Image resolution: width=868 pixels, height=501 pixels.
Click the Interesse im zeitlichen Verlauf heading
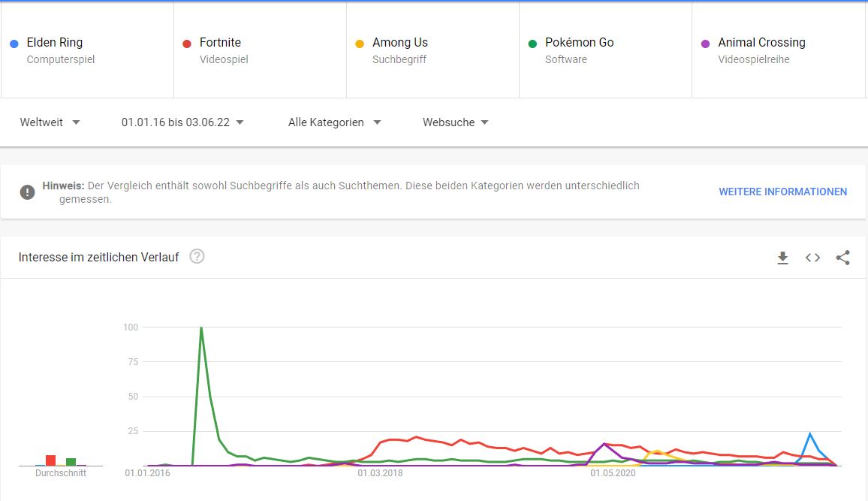[x=98, y=258]
